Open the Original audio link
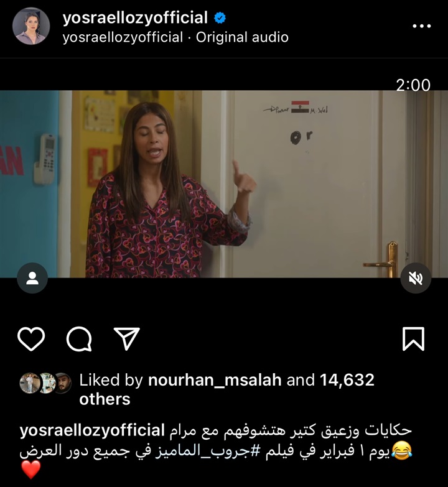 point(242,37)
